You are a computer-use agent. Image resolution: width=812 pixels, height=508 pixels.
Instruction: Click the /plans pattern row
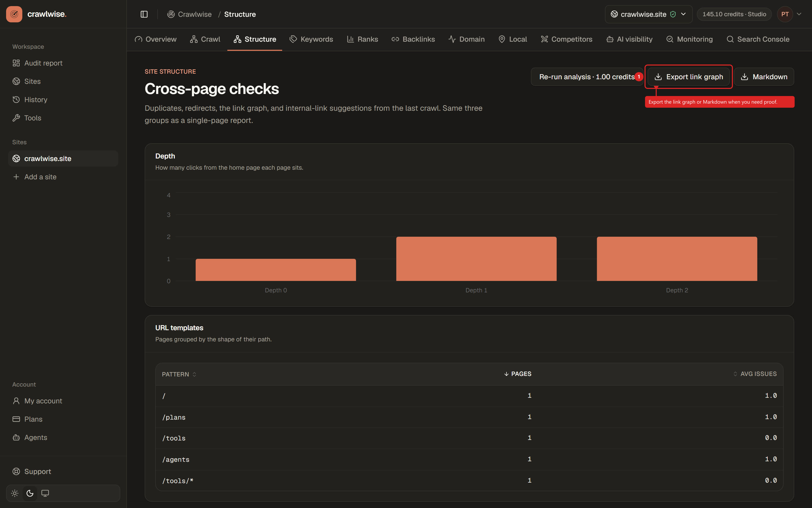pos(469,417)
